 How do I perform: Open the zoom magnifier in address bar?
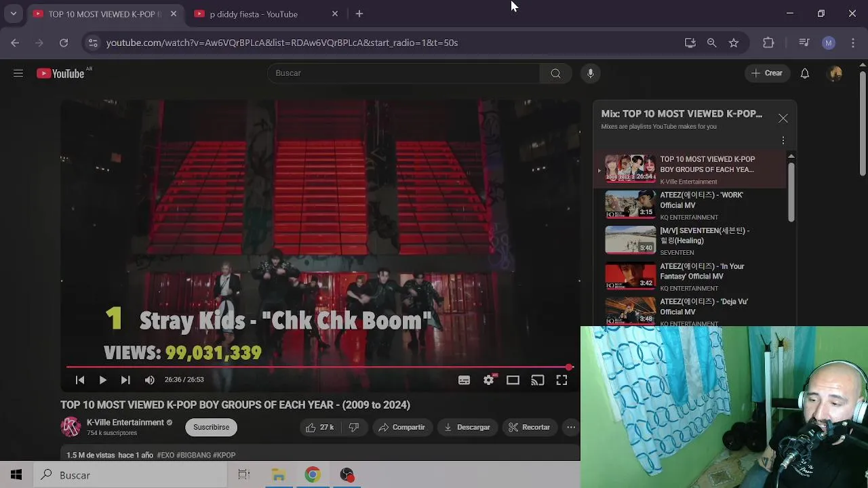[711, 43]
